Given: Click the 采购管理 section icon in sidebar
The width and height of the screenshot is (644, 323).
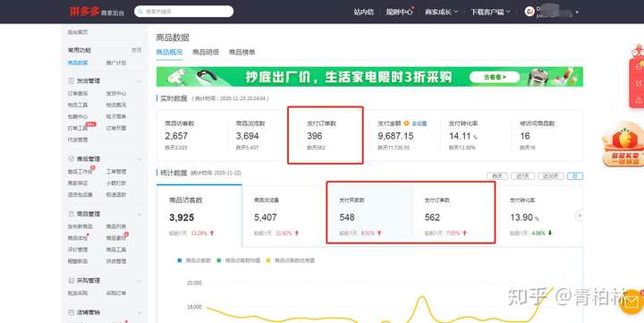Looking at the screenshot, I should click(71, 281).
